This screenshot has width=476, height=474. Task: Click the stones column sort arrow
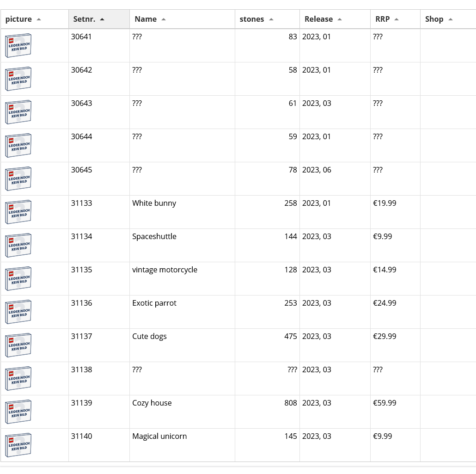(271, 19)
